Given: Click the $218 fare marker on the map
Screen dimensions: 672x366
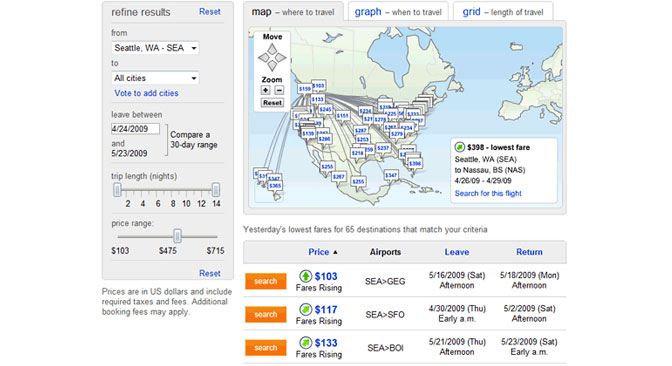Looking at the screenshot, I should [x=357, y=153].
